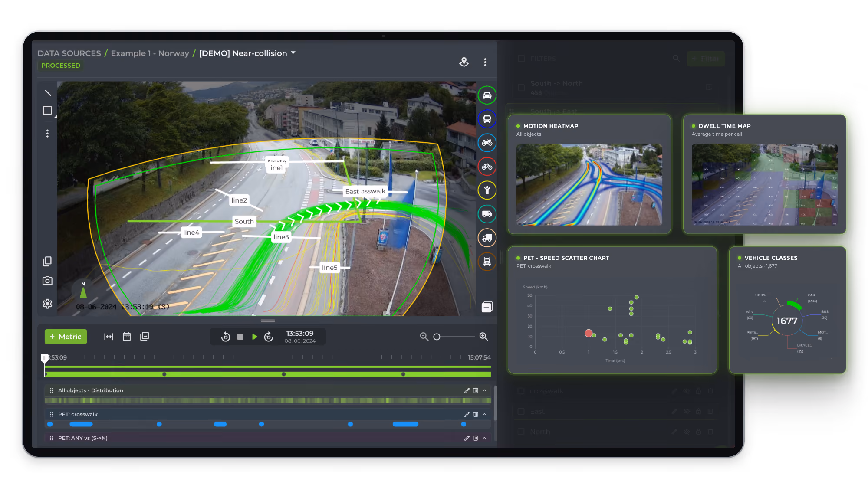Click zoom in magnifier on timeline

point(483,337)
